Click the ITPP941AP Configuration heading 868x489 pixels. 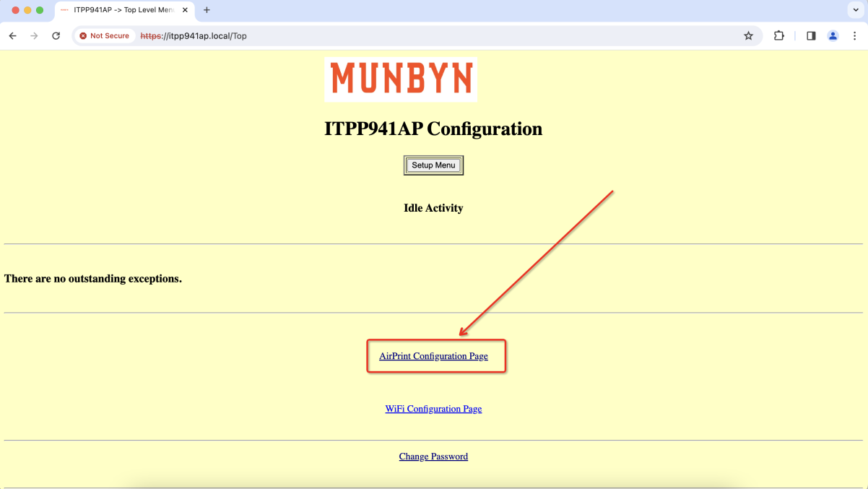(433, 129)
